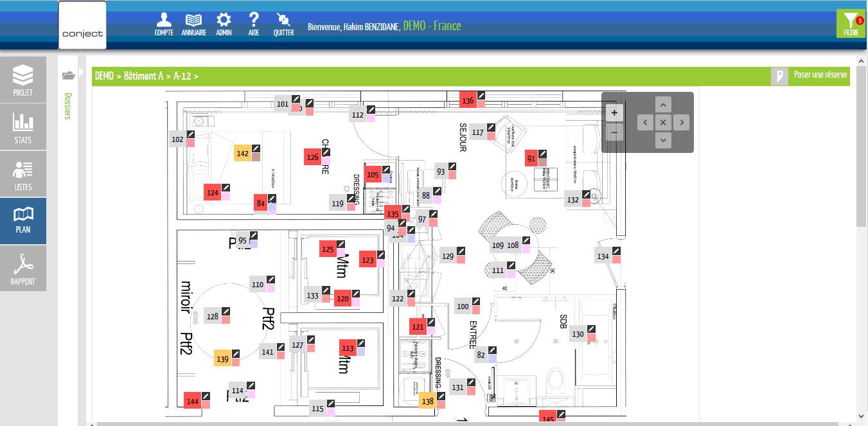Click edit pencil on marker 128
Image resolution: width=868 pixels, height=426 pixels.
click(x=226, y=312)
